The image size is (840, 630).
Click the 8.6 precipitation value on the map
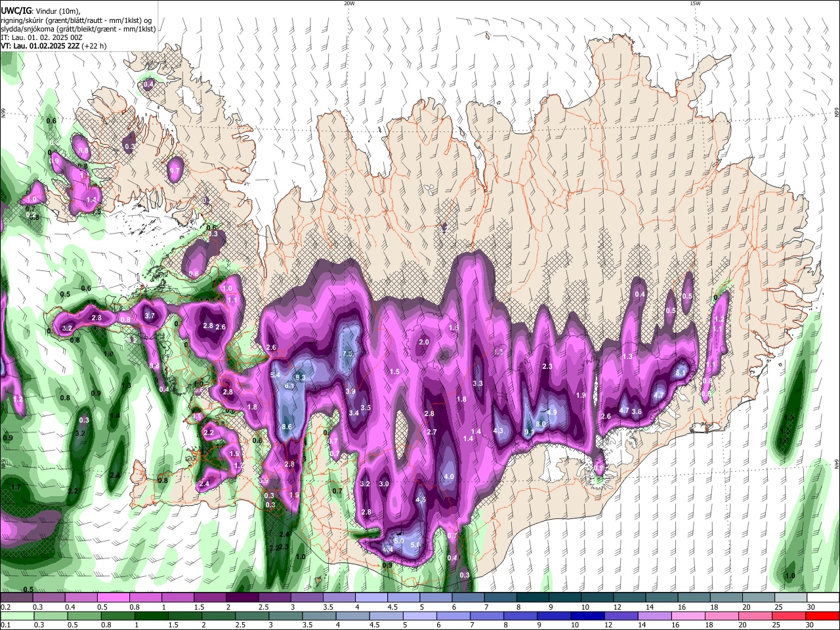pos(287,427)
